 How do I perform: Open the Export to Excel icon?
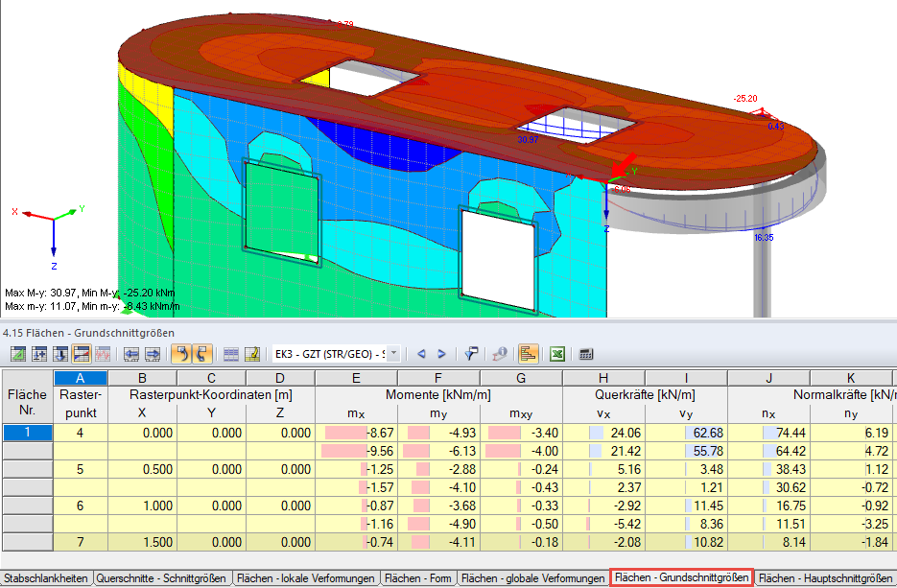556,353
